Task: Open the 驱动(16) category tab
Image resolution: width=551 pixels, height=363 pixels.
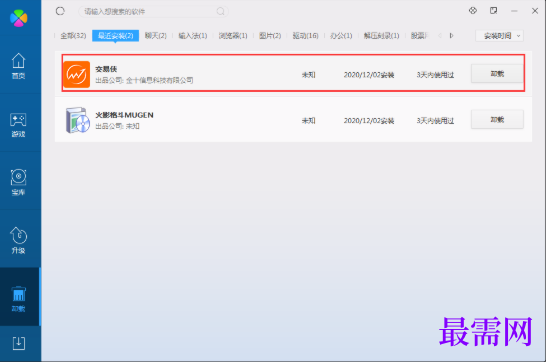Action: (305, 35)
